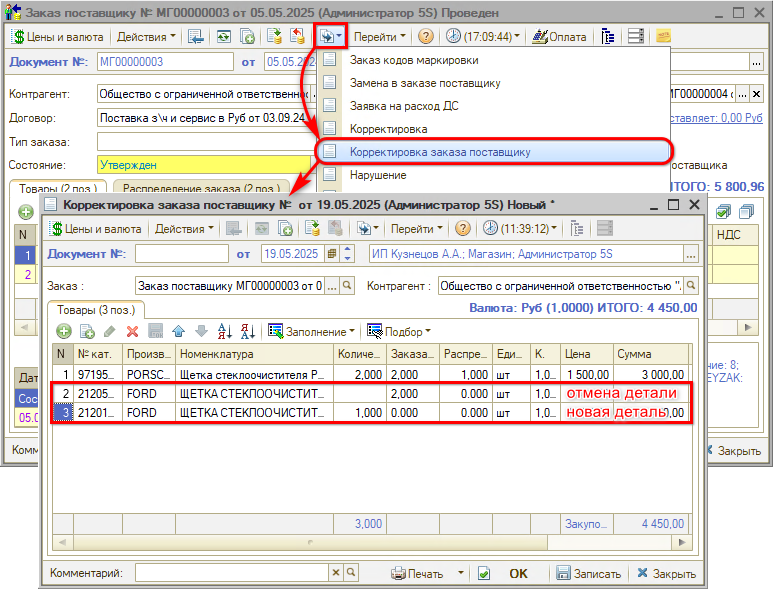Click the Записать button

coord(589,574)
